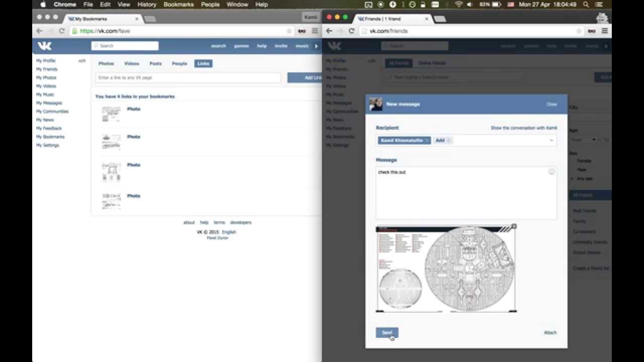Click developers footer link
Screen dimensions: 644x362
click(x=240, y=222)
